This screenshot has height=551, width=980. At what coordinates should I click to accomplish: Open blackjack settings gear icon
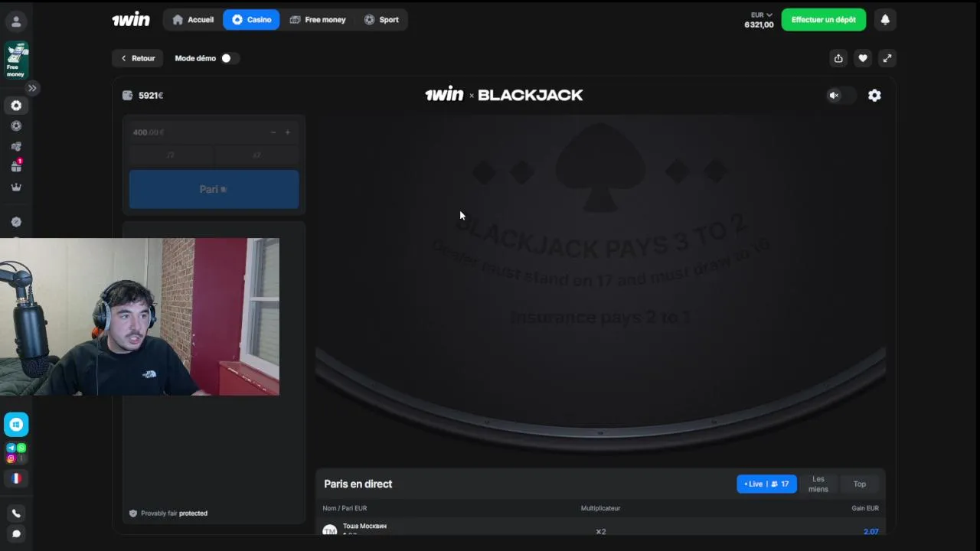click(x=874, y=96)
